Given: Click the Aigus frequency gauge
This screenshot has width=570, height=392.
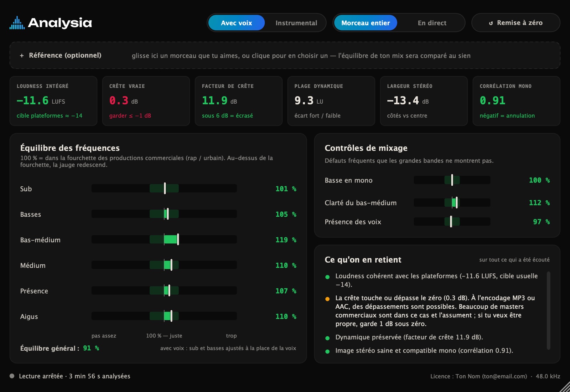Looking at the screenshot, I should (x=164, y=316).
